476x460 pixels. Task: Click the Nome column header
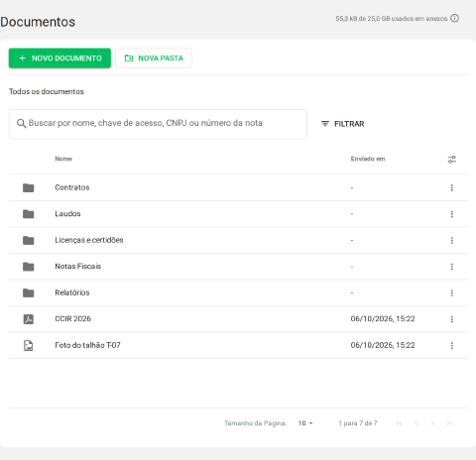[63, 159]
